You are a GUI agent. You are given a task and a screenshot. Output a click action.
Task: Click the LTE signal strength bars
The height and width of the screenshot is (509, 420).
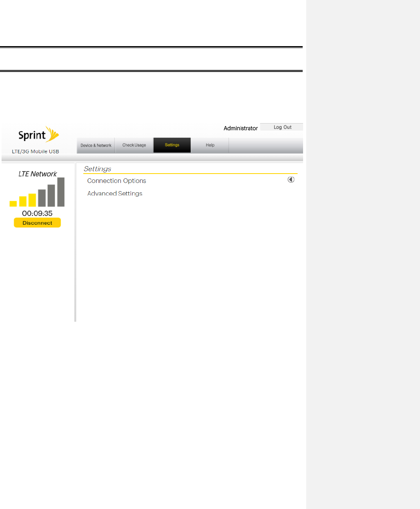tap(37, 192)
